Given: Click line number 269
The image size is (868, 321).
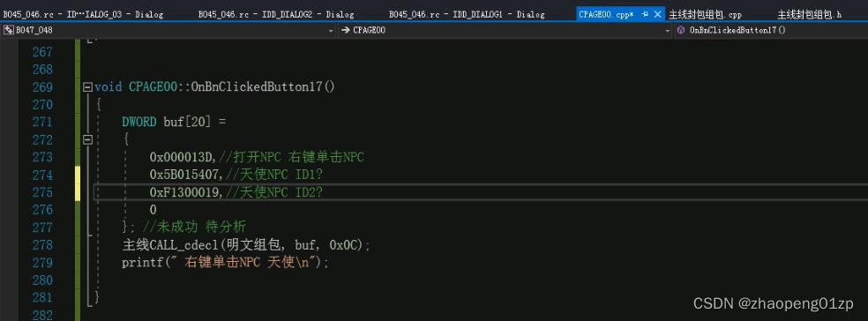Looking at the screenshot, I should (42, 87).
